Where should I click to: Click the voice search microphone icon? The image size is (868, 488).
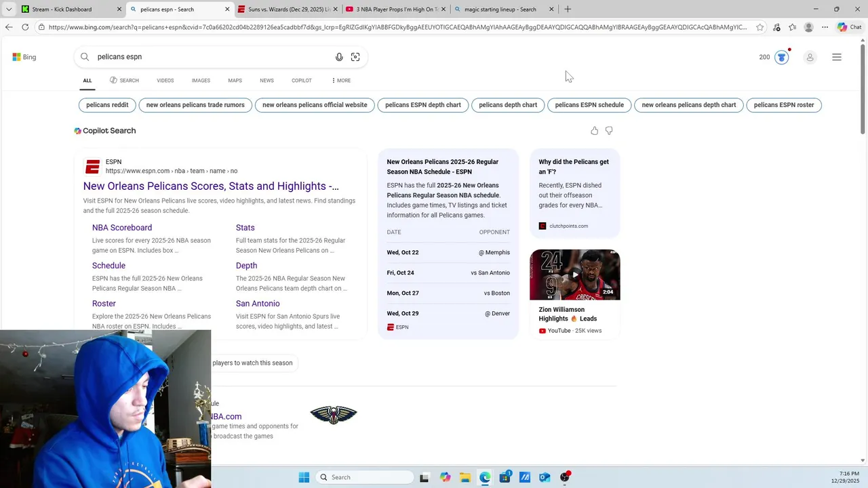[x=339, y=57]
